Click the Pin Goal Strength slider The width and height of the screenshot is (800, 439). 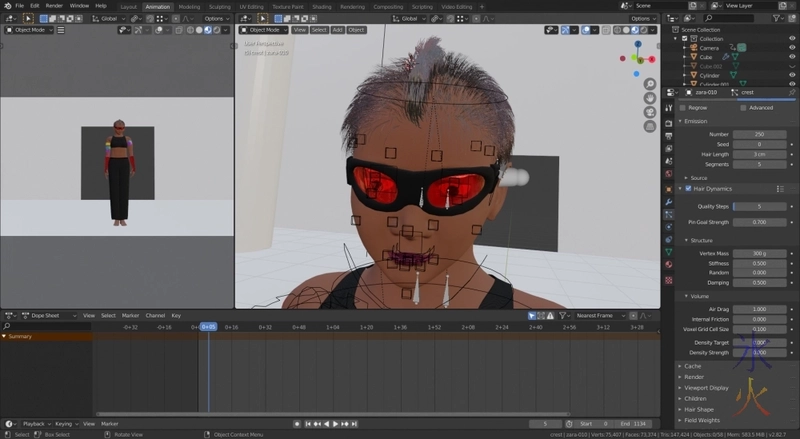pyautogui.click(x=759, y=221)
